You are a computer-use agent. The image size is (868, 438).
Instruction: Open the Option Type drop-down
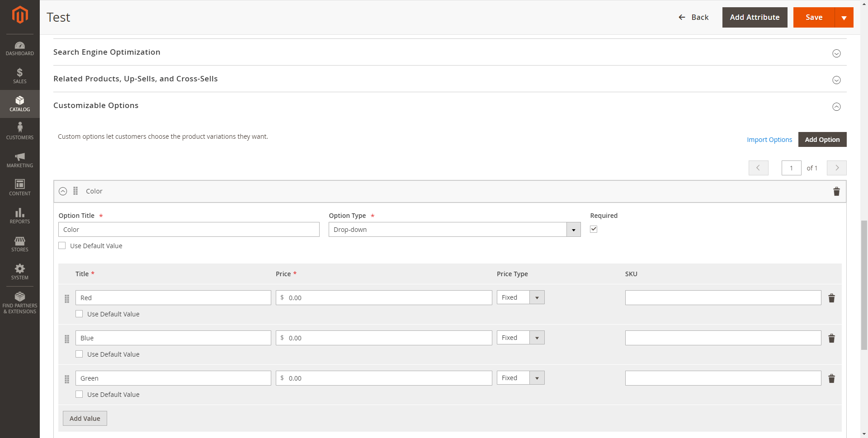pos(573,229)
